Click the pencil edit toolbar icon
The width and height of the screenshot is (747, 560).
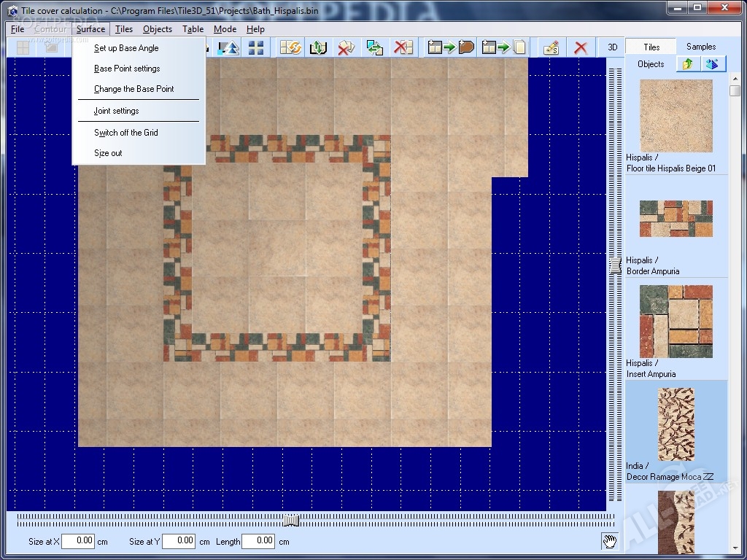[x=551, y=48]
